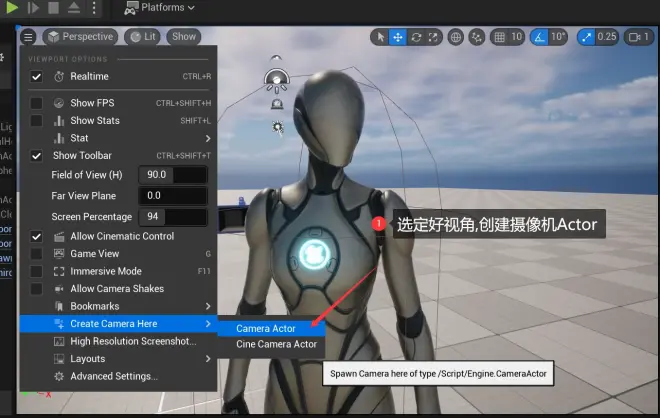Click the Lit view mode button
The height and width of the screenshot is (418, 660).
143,37
